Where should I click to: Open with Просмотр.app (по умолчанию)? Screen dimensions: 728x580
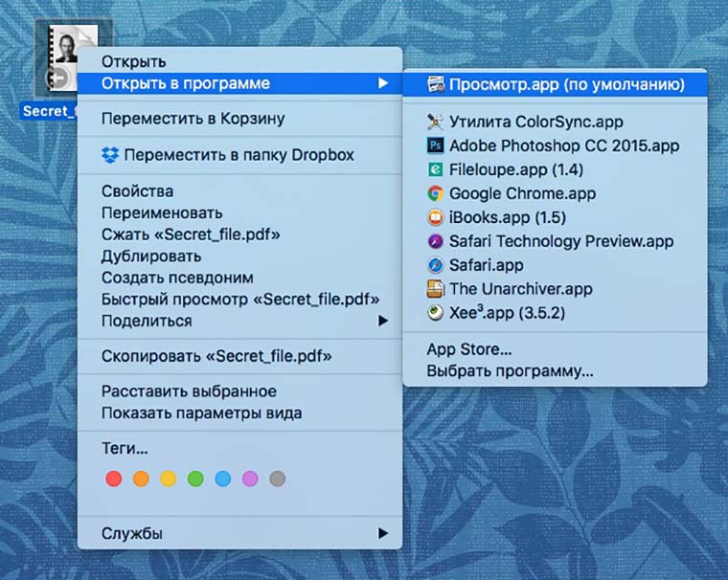(555, 84)
